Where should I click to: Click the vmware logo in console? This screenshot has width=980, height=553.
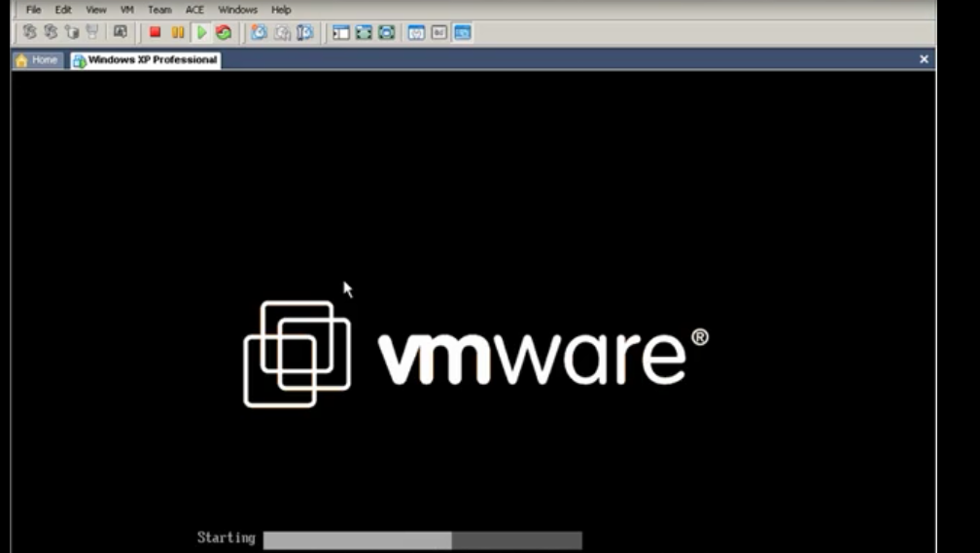coord(475,355)
